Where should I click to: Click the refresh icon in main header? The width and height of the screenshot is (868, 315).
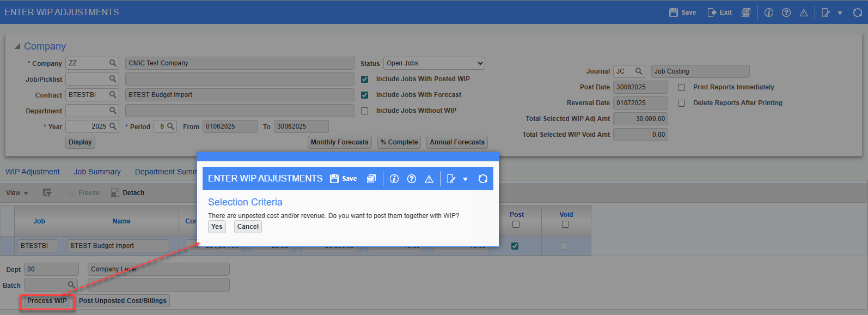[858, 13]
